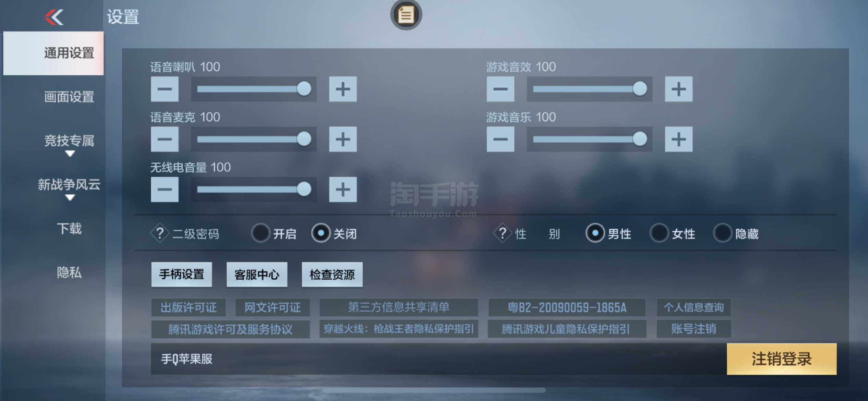Click the help icon beside 二级密码

click(x=160, y=233)
